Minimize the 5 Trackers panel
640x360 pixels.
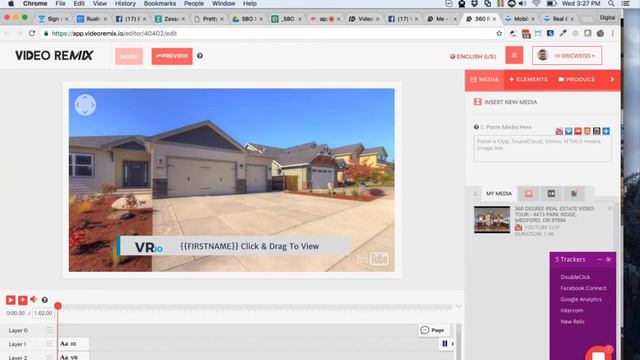coord(600,260)
